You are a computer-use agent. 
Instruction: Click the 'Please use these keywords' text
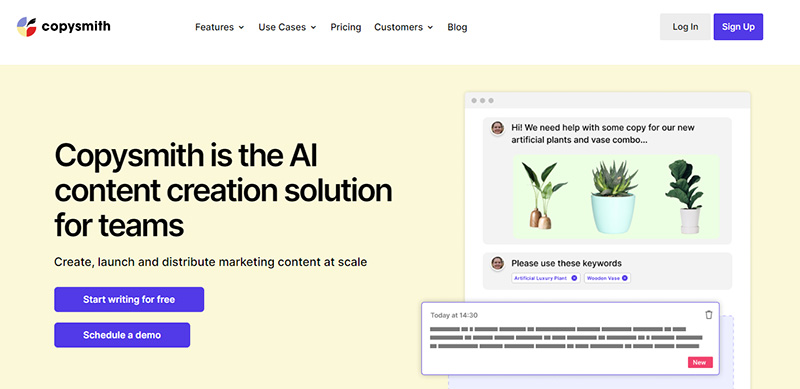(x=566, y=263)
